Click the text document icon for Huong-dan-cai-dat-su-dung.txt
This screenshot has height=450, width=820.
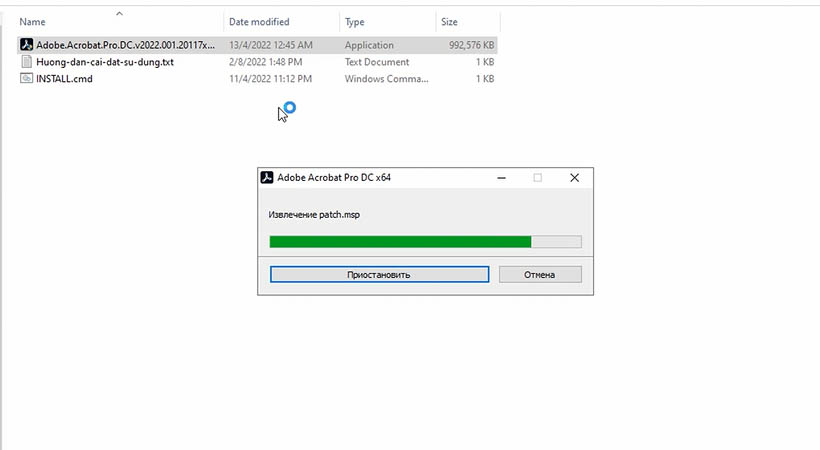tap(26, 62)
